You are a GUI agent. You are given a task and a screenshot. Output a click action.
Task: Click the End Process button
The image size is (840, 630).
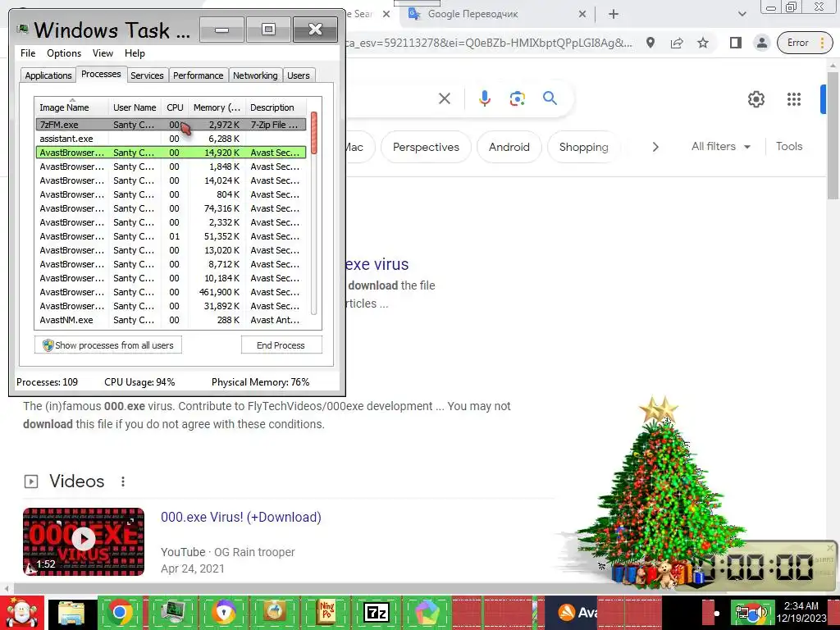[281, 345]
